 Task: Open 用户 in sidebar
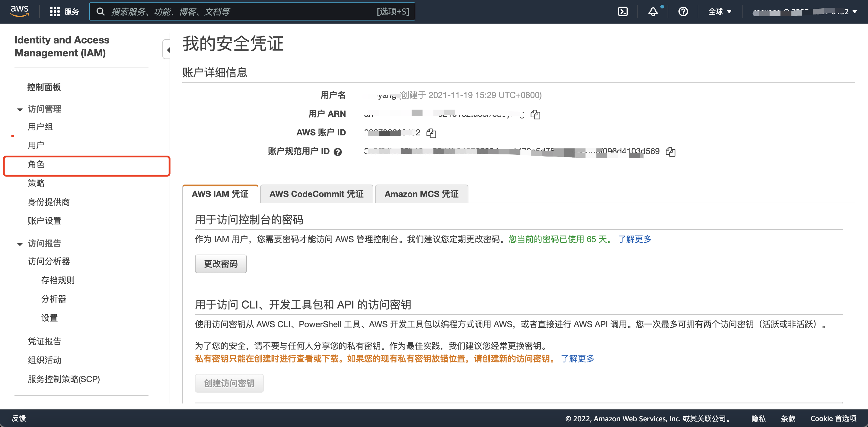pos(36,145)
